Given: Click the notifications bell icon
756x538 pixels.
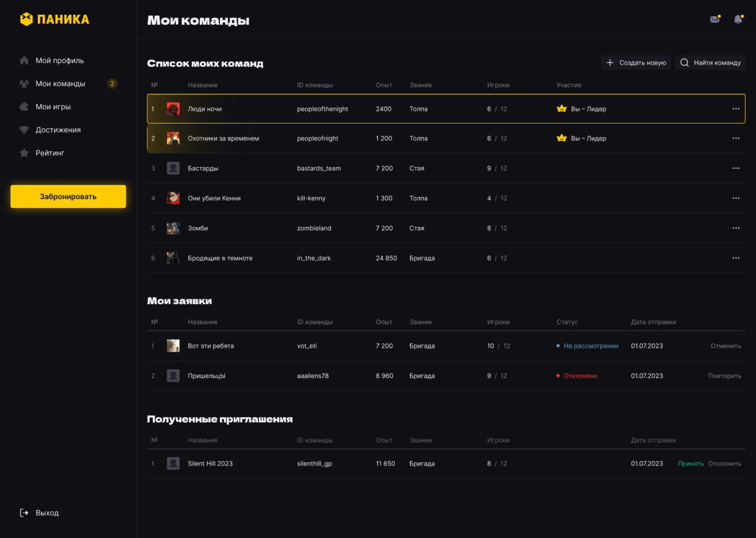Looking at the screenshot, I should click(738, 19).
